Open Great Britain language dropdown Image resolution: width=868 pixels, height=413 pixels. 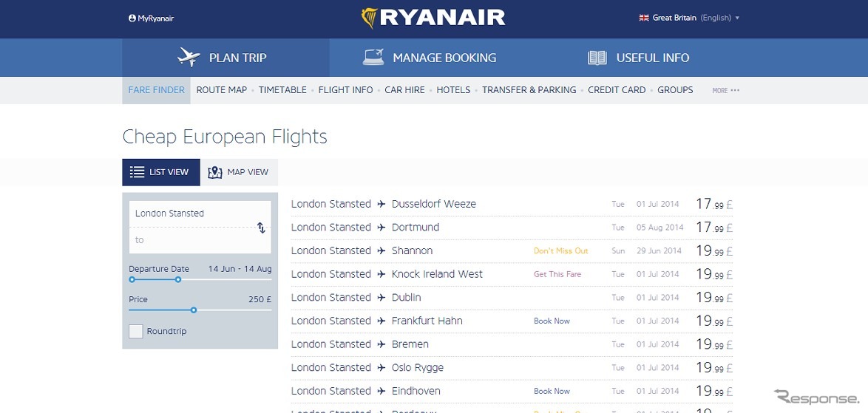click(689, 18)
